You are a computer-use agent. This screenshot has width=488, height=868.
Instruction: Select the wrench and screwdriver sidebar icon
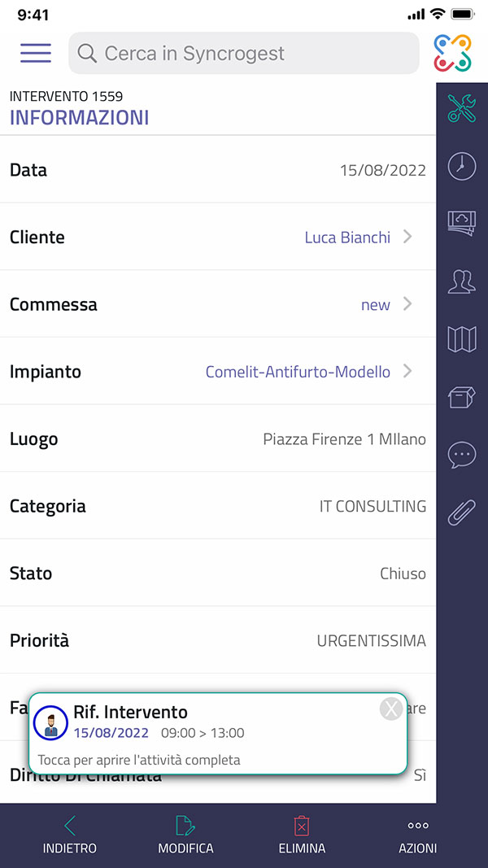coord(462,108)
